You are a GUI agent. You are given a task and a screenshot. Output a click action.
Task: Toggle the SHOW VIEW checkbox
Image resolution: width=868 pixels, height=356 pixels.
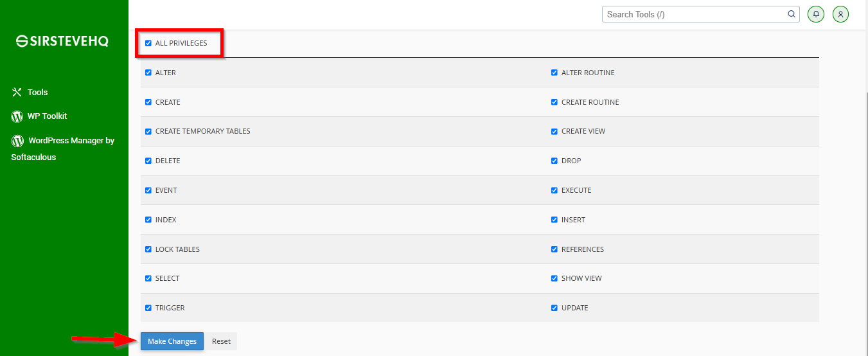click(x=554, y=278)
